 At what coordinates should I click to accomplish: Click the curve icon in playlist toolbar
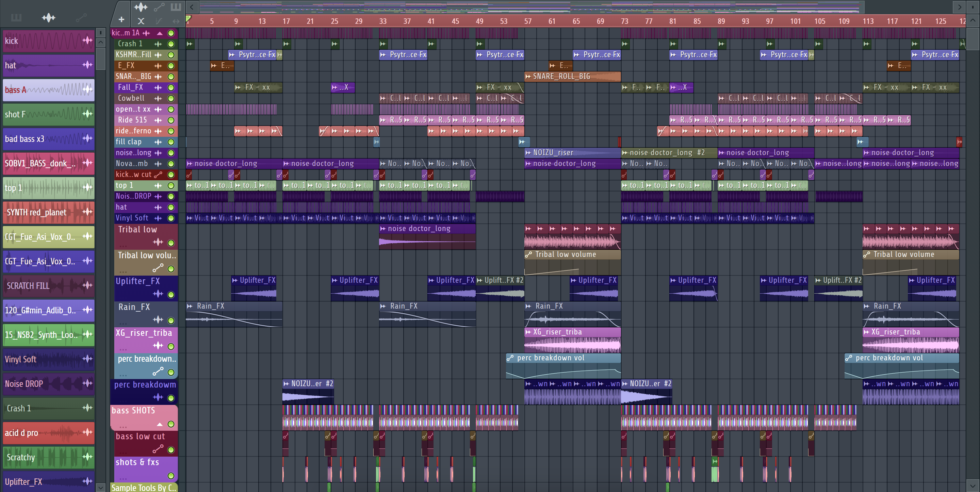coord(159,21)
